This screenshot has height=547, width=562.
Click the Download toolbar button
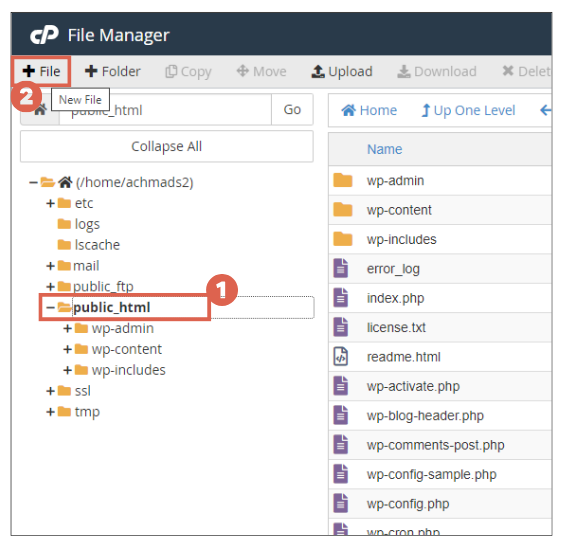[437, 71]
